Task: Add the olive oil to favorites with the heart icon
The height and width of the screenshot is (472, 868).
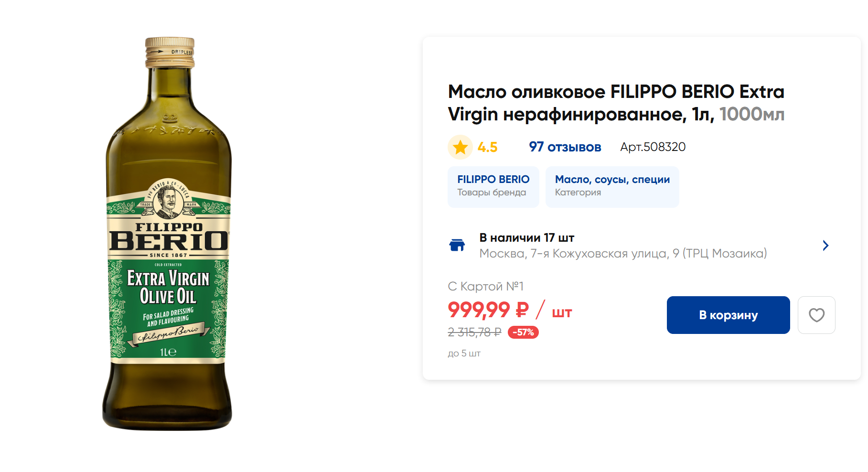Action: pos(816,315)
